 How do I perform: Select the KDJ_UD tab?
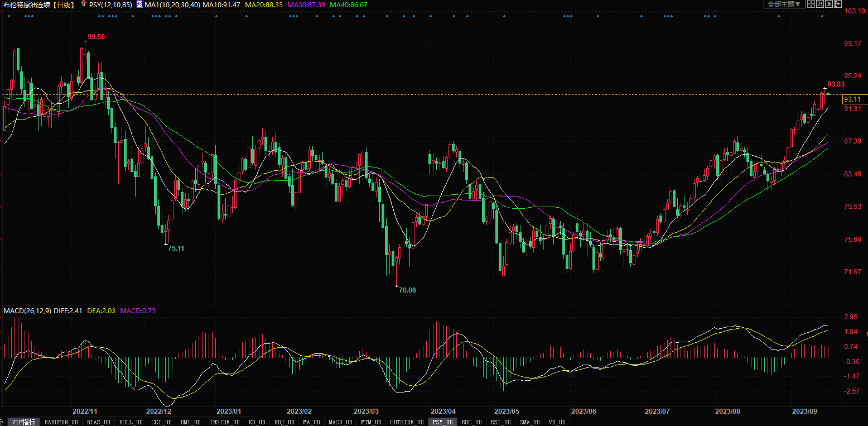pyautogui.click(x=286, y=422)
